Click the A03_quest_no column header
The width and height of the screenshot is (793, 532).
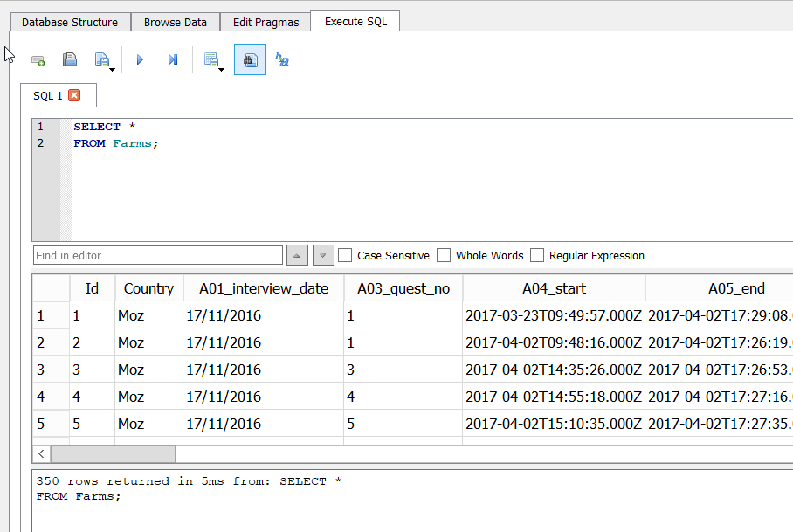(x=403, y=288)
